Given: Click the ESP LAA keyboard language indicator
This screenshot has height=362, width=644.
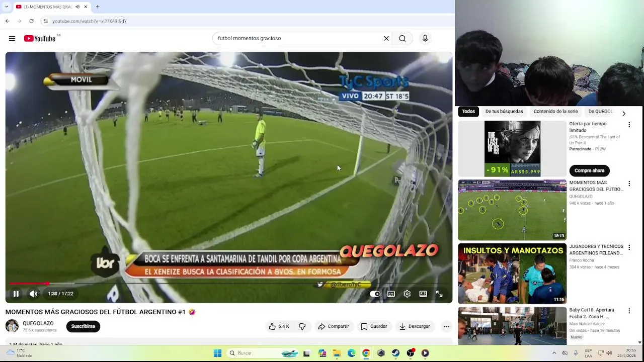Looking at the screenshot, I should [x=588, y=353].
